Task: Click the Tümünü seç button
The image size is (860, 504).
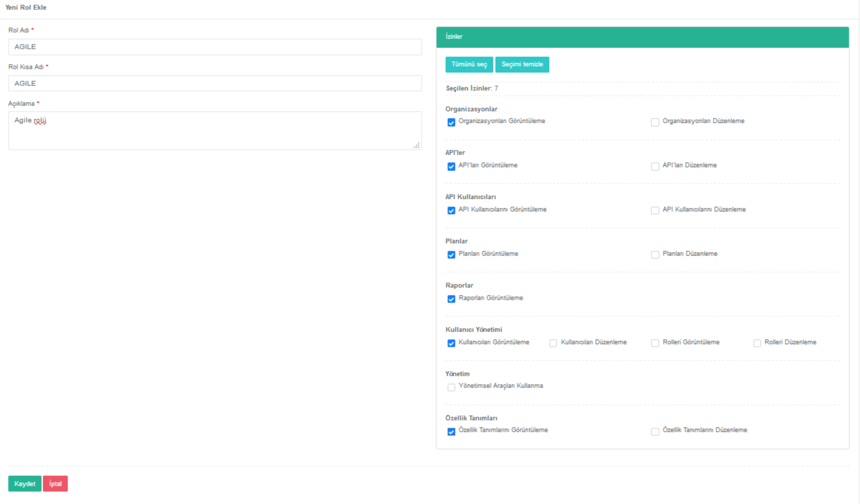Action: pos(469,64)
